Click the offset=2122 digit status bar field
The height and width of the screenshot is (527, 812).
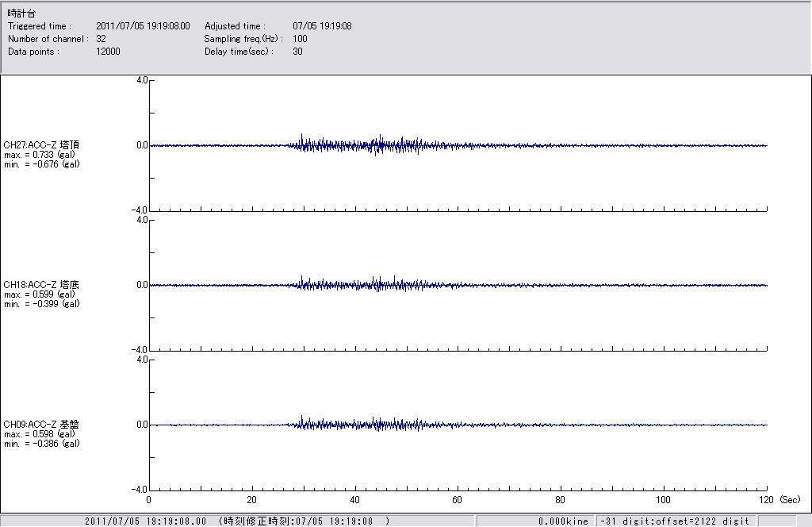[674, 521]
